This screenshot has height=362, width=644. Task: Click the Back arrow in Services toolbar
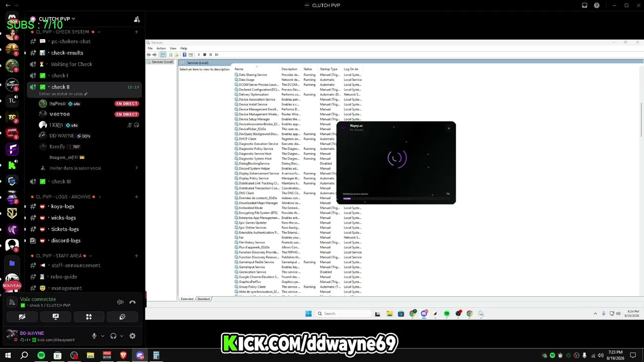(149, 54)
